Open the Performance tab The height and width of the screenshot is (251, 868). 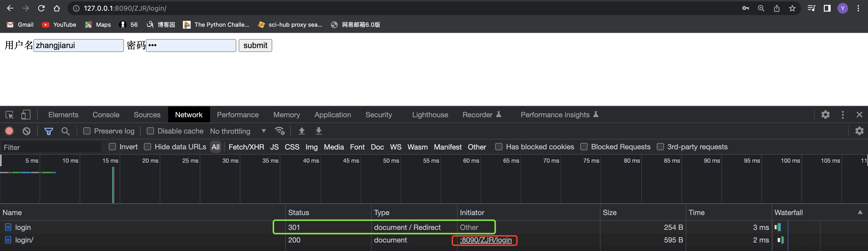pyautogui.click(x=237, y=115)
